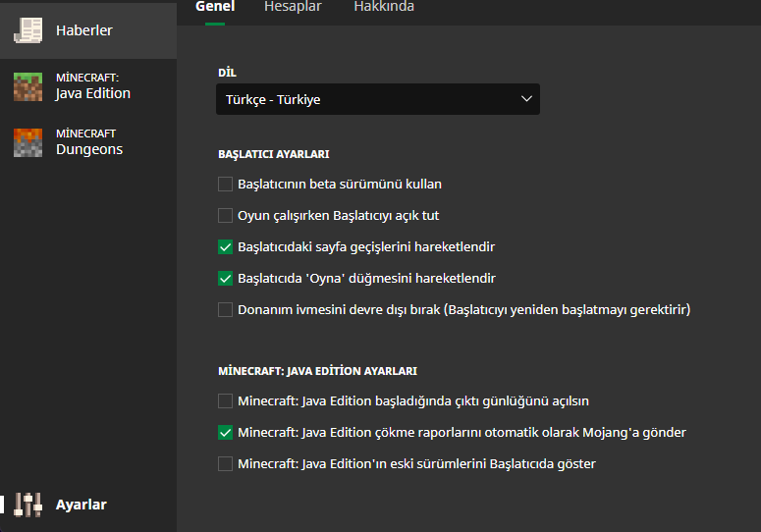
Task: Click the Haberler newspaper icon
Action: [27, 30]
